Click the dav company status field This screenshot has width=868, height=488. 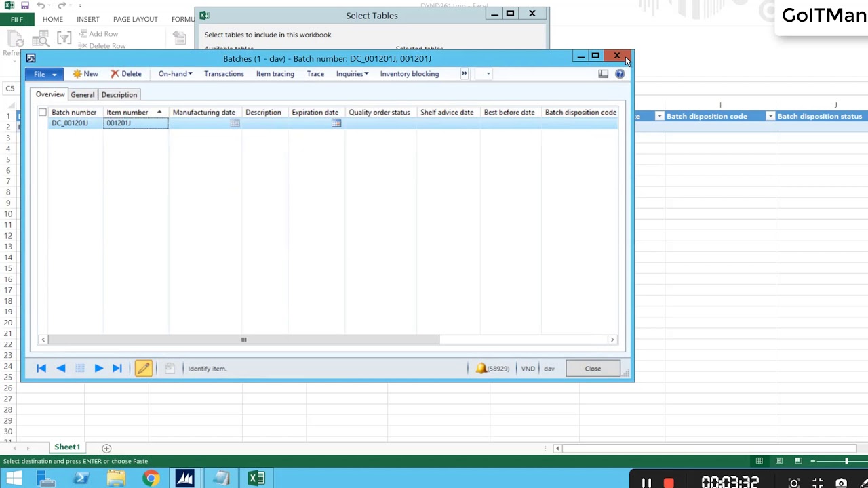point(549,369)
